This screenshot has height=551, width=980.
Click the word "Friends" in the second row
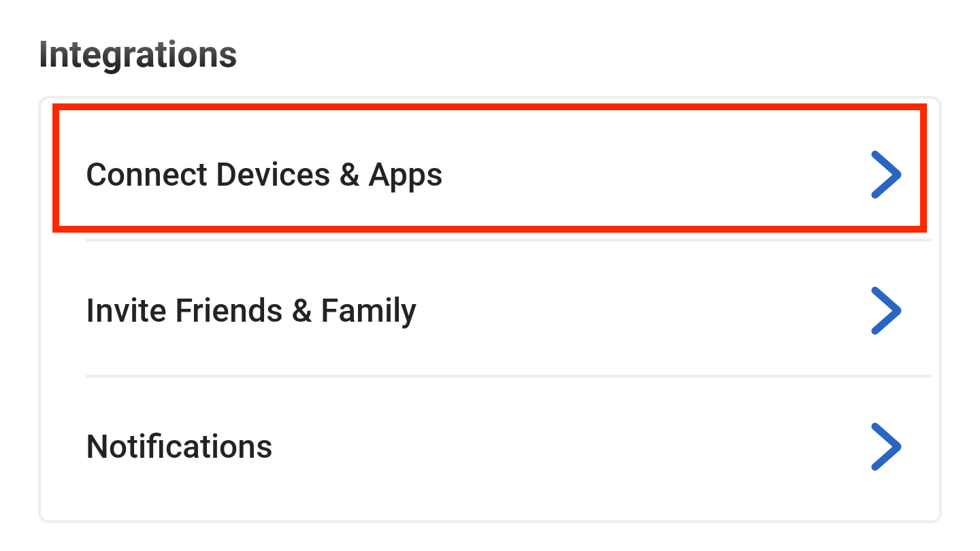point(229,311)
